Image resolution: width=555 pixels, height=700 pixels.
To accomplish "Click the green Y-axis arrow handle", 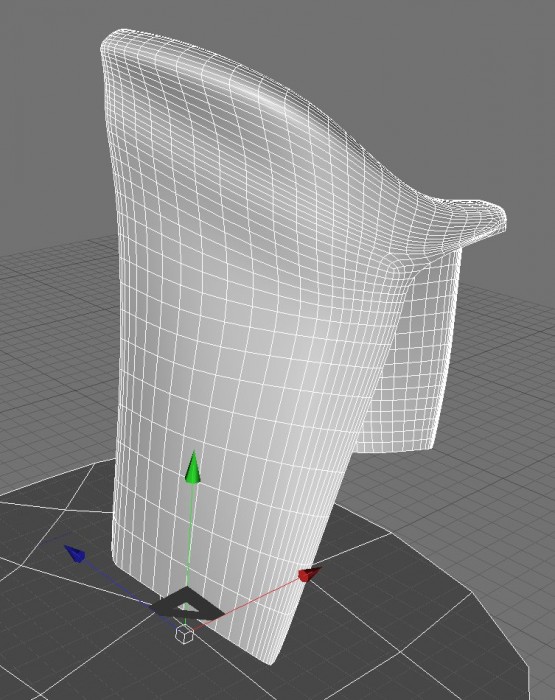I will (x=193, y=467).
